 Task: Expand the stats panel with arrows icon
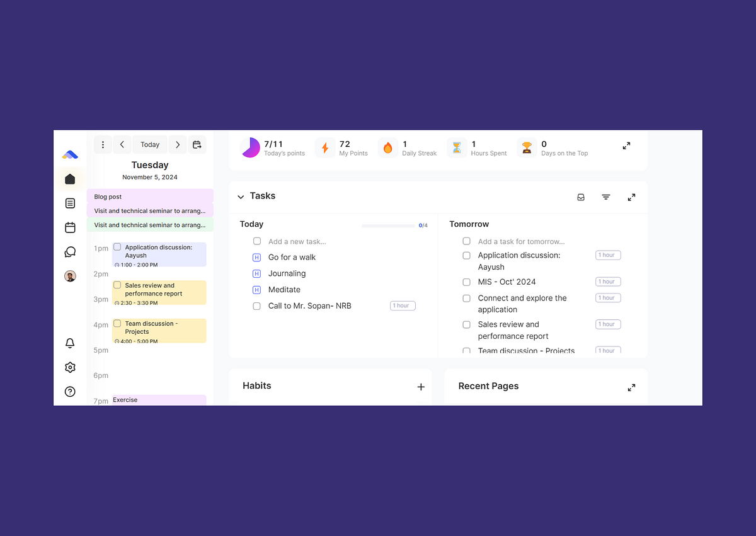click(626, 145)
